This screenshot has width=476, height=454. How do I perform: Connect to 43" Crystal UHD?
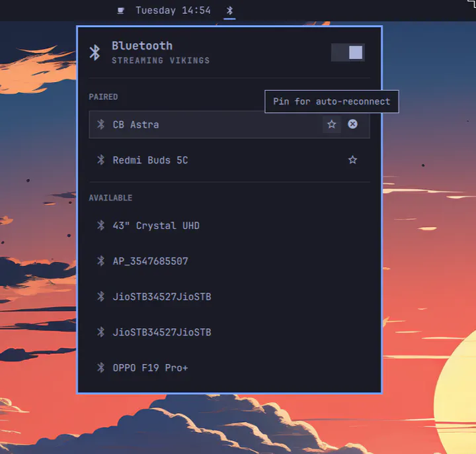pos(229,226)
